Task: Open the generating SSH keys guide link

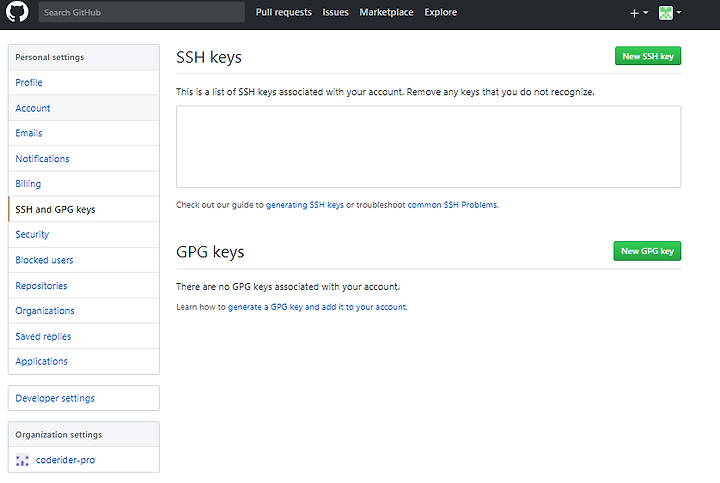Action: pos(304,205)
